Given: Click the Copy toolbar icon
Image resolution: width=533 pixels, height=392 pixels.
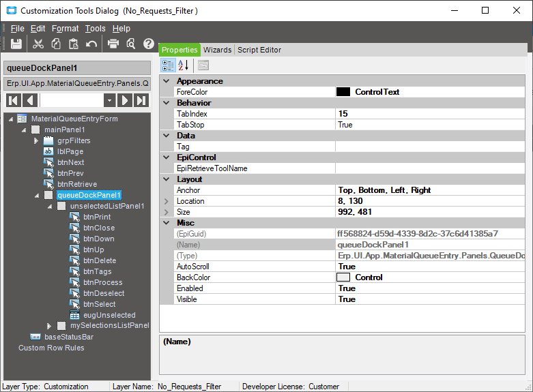Looking at the screenshot, I should 56,44.
